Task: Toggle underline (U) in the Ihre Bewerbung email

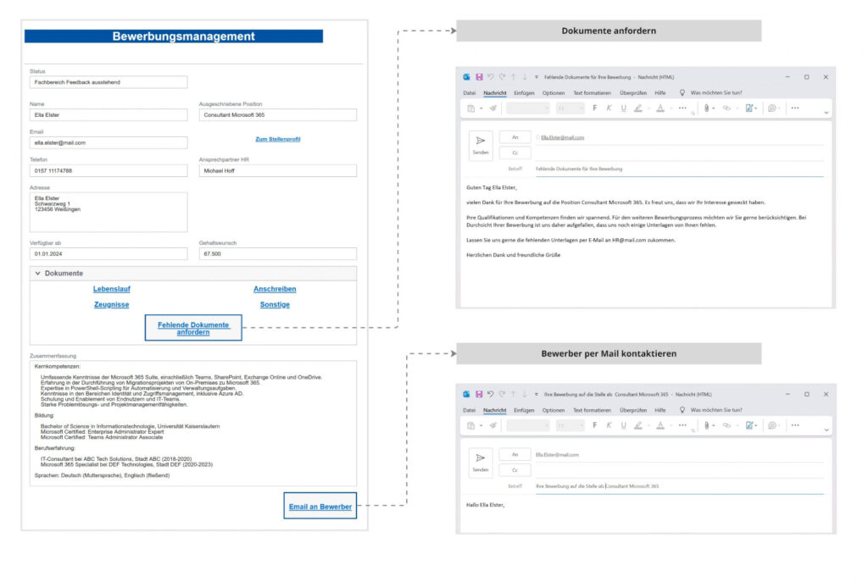Action: point(623,425)
